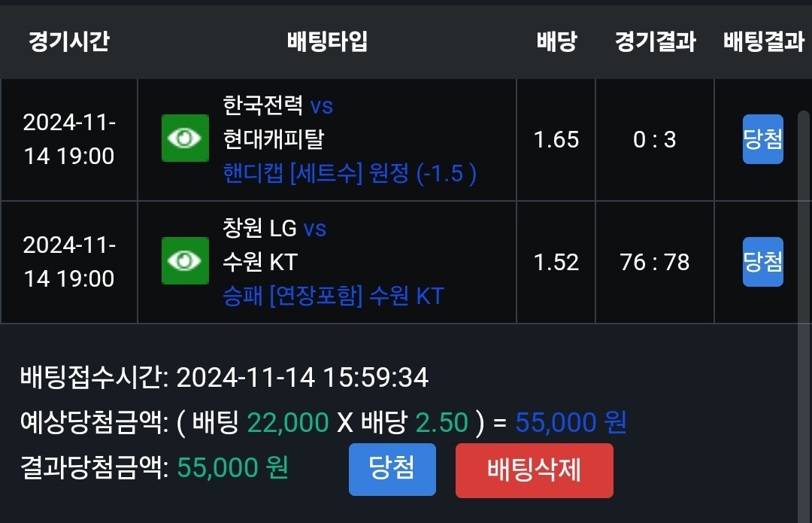Open the 핸디캡 [세트수] 원정 (-1.5) link
This screenshot has height=523, width=812.
tap(350, 174)
